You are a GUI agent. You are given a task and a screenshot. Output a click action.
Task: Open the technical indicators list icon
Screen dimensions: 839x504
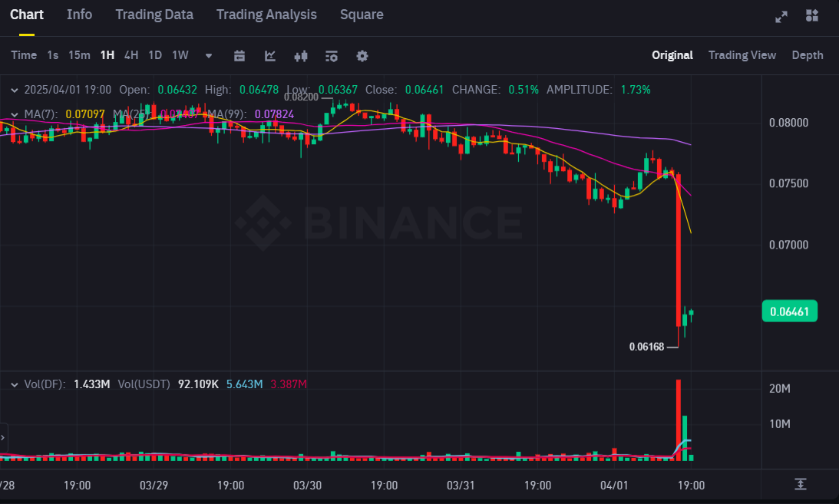pos(331,55)
